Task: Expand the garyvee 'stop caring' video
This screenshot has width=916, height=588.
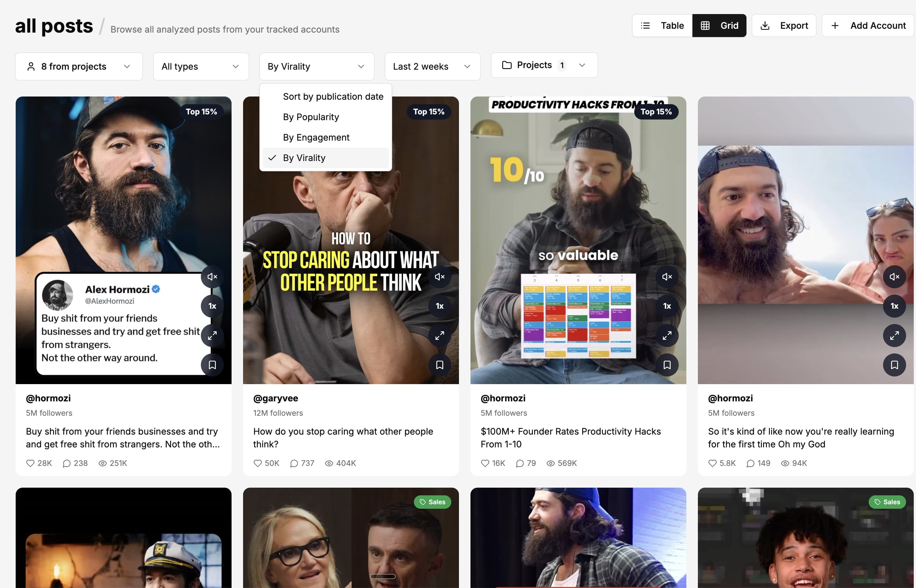Action: pos(439,335)
